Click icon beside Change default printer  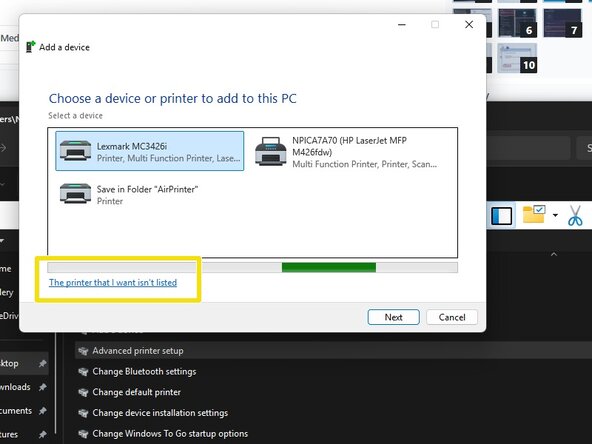point(83,393)
